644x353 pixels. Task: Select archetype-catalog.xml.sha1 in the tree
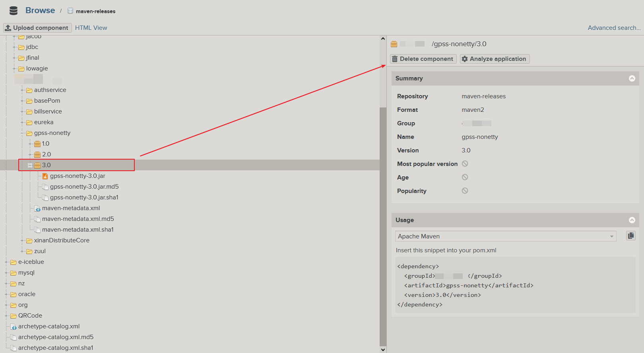pyautogui.click(x=56, y=348)
